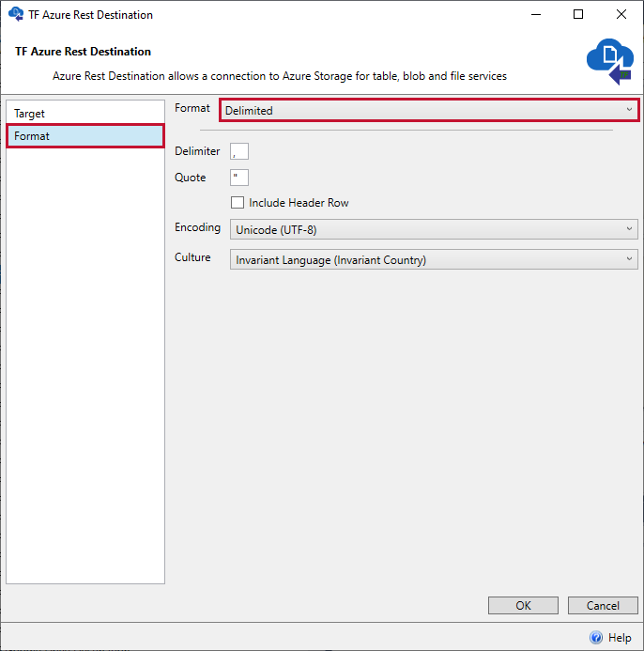
Task: Click into the Quote input field
Action: (239, 178)
